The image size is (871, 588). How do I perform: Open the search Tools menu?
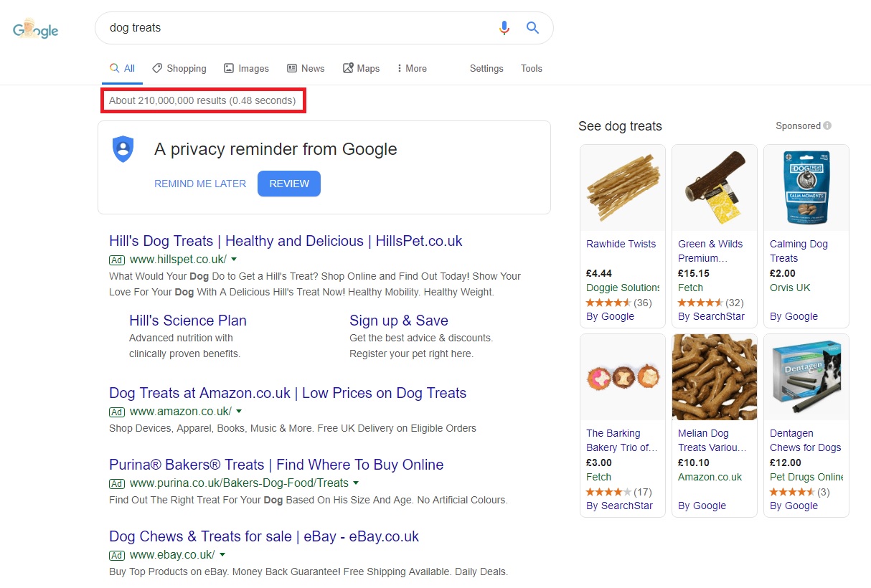click(x=532, y=69)
